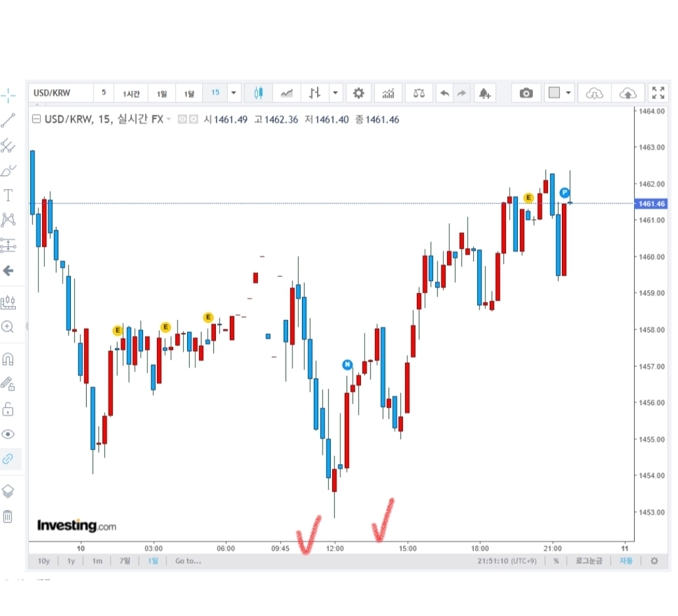Screen dimensions: 678x616
Task: Open the indicators chart icon in toolbar
Action: pos(388,93)
